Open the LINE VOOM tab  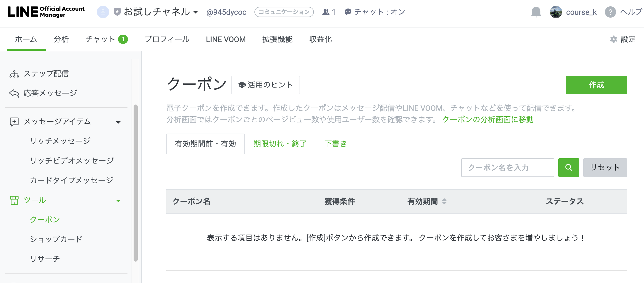pos(226,39)
